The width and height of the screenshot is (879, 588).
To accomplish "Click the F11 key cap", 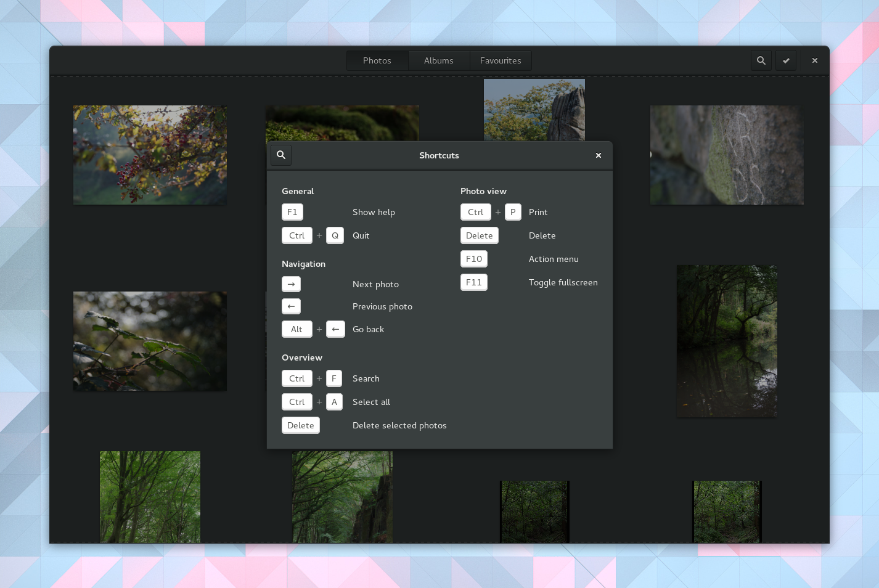I will pyautogui.click(x=474, y=282).
